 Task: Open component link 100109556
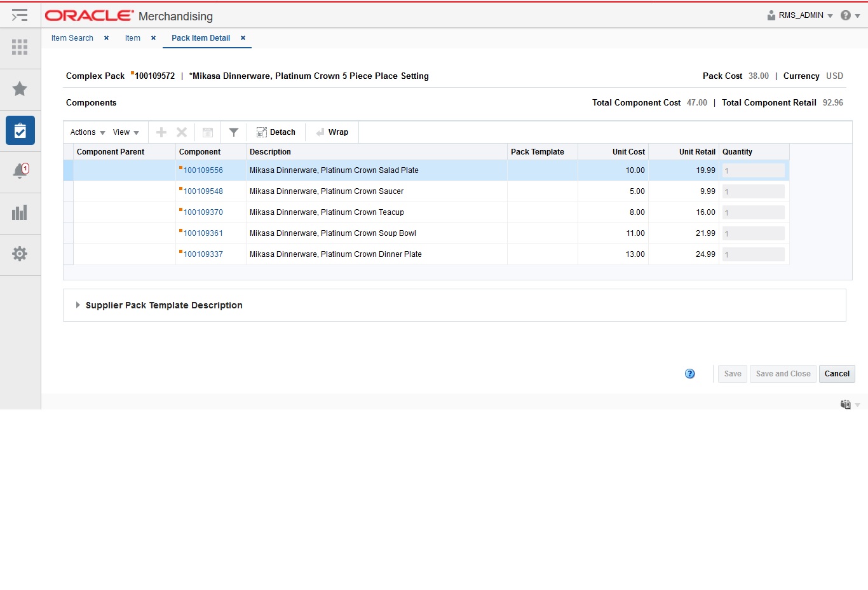pyautogui.click(x=203, y=170)
